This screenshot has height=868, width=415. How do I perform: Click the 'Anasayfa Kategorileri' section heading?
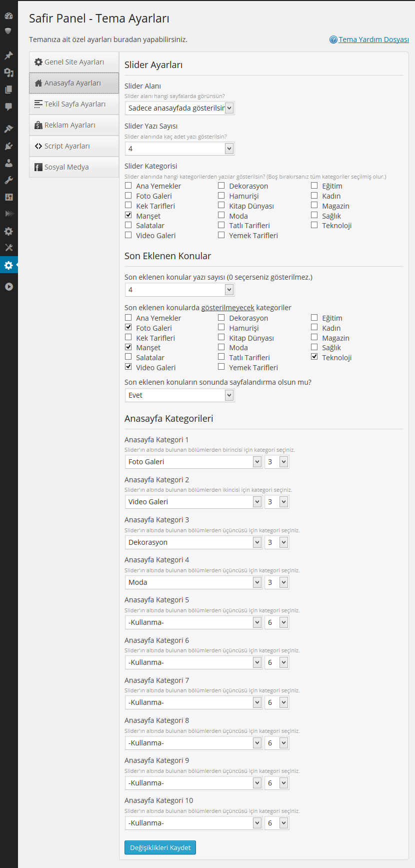(x=169, y=419)
